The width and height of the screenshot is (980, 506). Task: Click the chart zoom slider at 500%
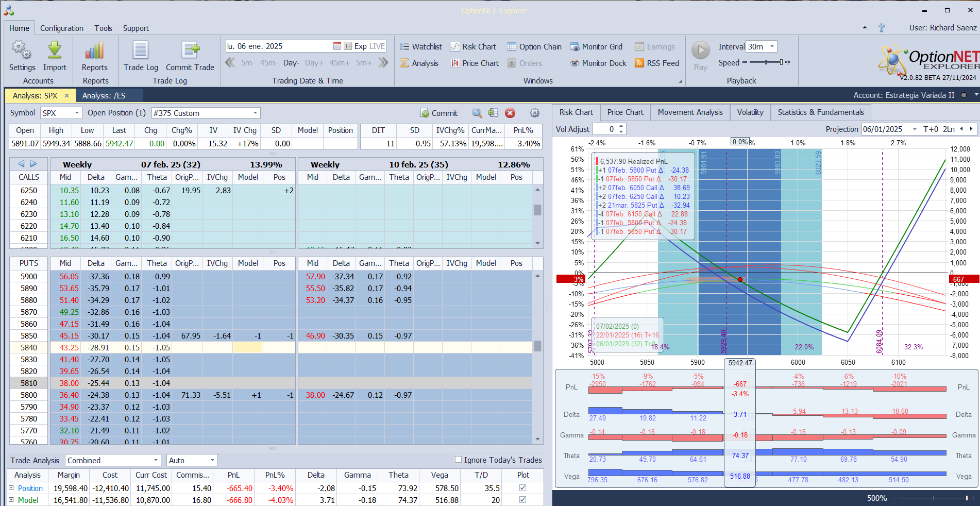(x=934, y=498)
